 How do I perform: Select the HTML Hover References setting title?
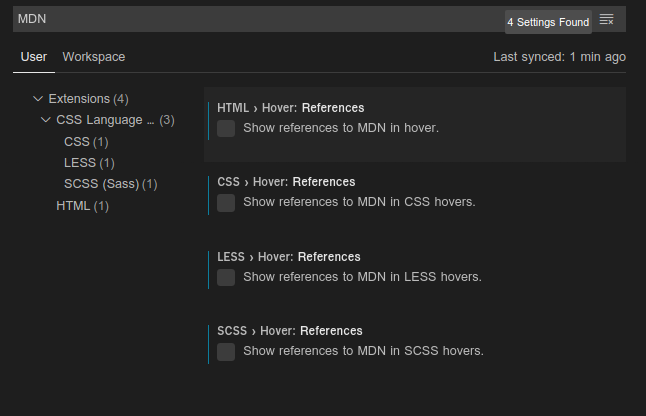pos(290,108)
